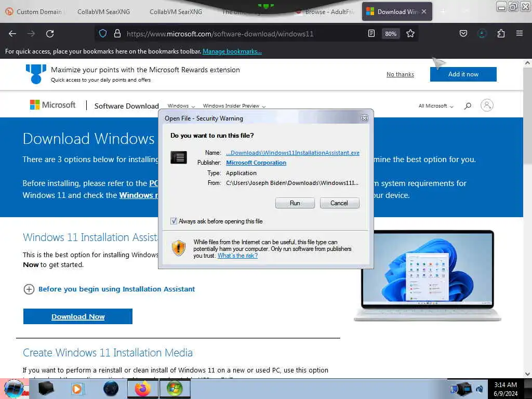
Task: Expand the All Microsoft dropdown
Action: 436,106
